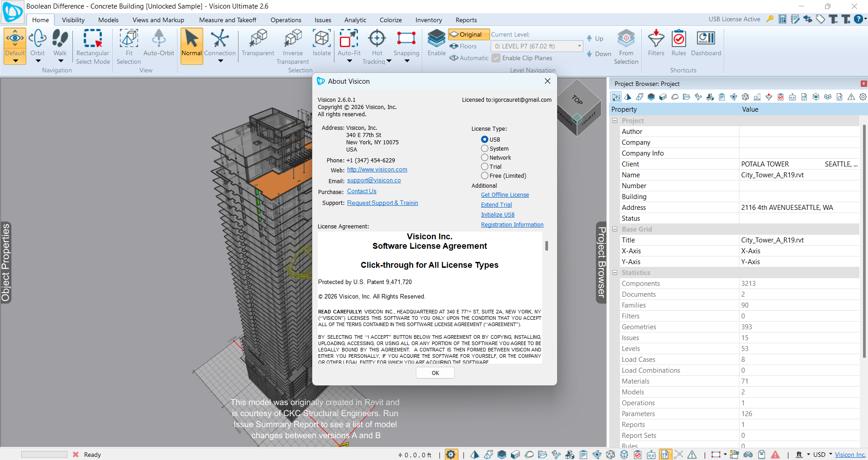Move Up one level

[x=595, y=38]
